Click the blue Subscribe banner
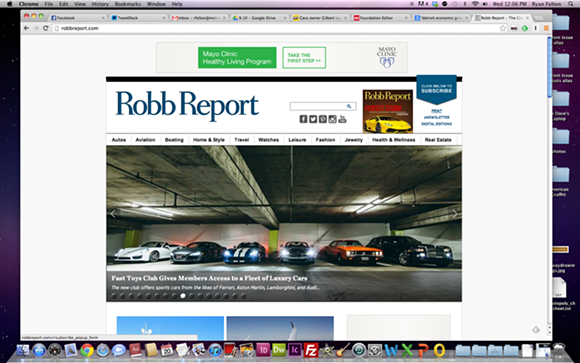580x363 pixels. 436,89
